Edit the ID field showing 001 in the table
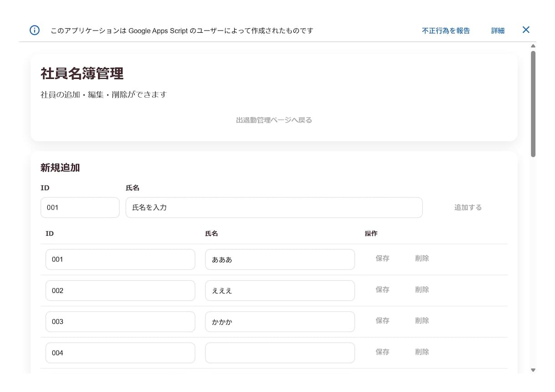 [120, 259]
